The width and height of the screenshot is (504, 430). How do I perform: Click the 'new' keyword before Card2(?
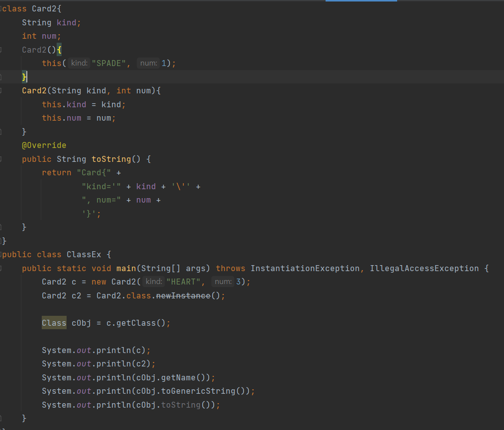(99, 282)
